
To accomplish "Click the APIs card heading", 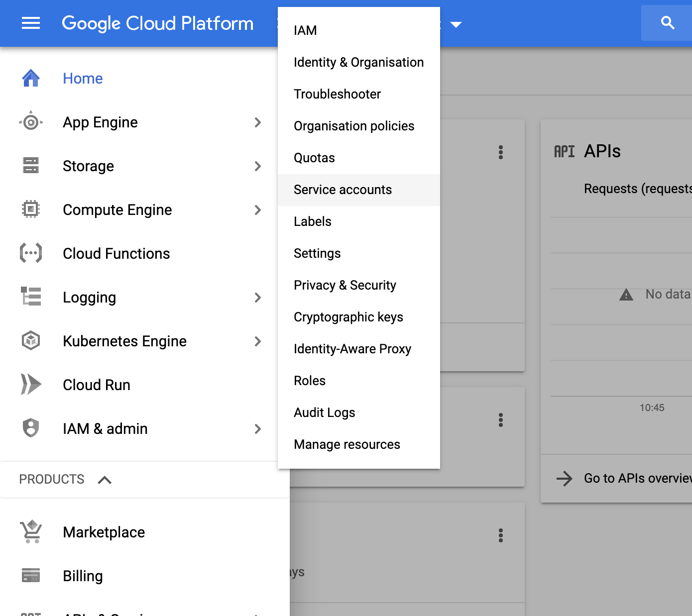I will [602, 151].
